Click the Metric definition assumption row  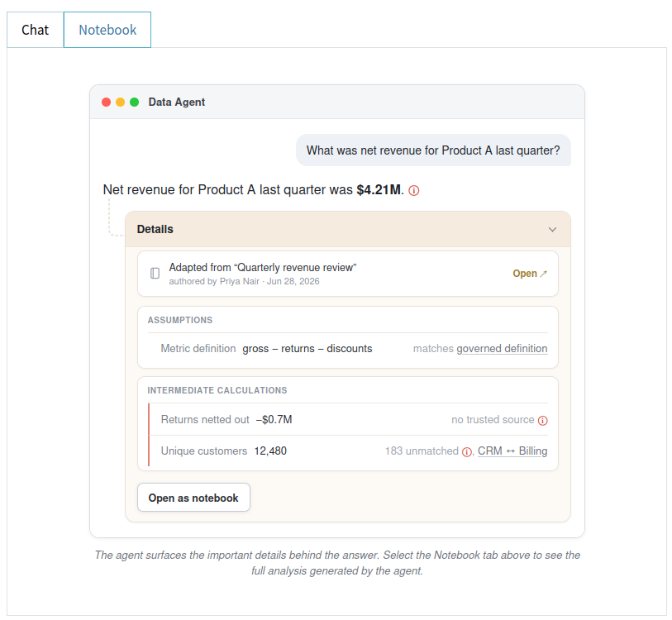[x=348, y=349]
